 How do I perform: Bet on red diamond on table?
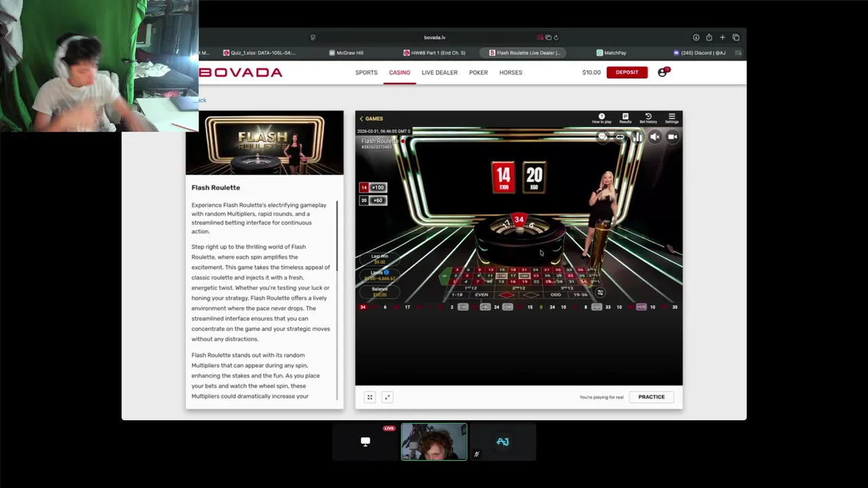[x=507, y=295]
